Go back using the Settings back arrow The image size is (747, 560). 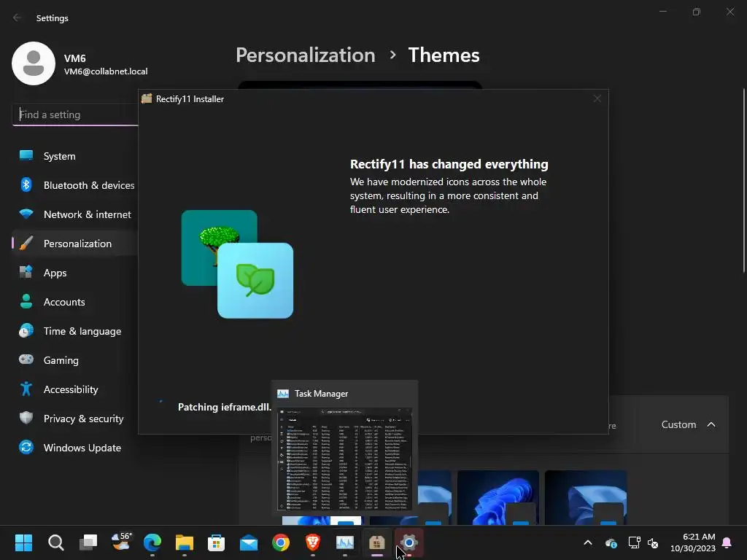tap(18, 17)
